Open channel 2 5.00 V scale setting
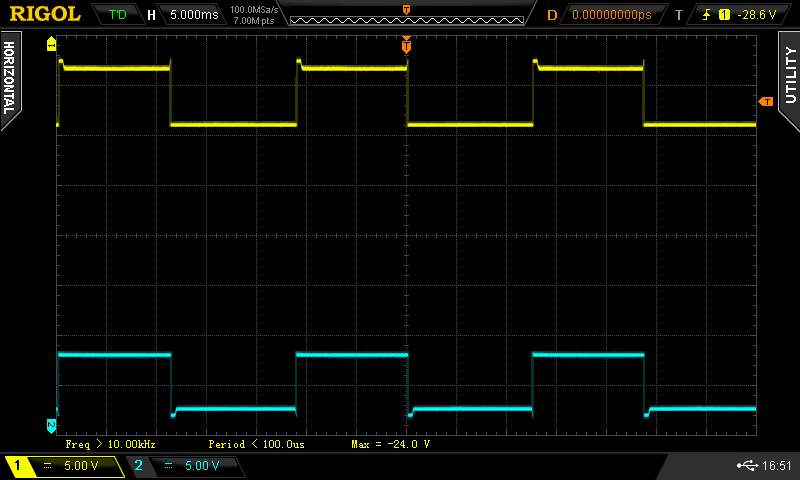This screenshot has width=800, height=480. tap(196, 466)
